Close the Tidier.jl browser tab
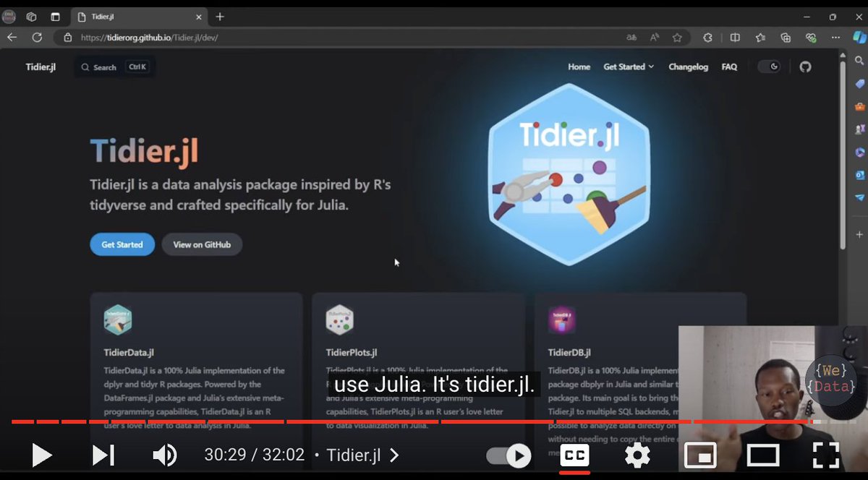 [199, 17]
